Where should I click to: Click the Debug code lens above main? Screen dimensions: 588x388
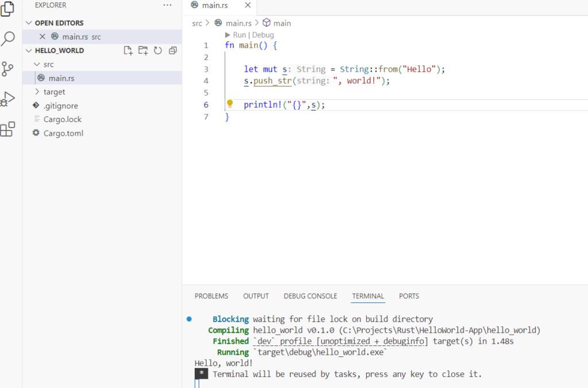click(263, 35)
